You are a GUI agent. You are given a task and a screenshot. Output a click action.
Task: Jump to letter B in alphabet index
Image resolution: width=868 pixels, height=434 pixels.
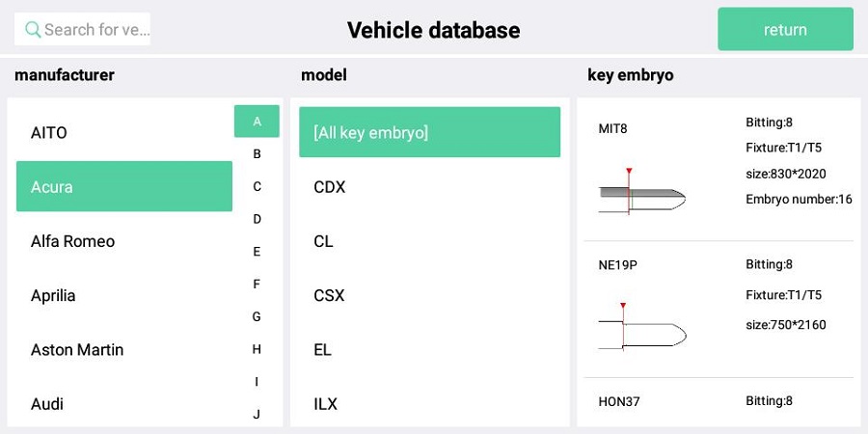point(257,154)
